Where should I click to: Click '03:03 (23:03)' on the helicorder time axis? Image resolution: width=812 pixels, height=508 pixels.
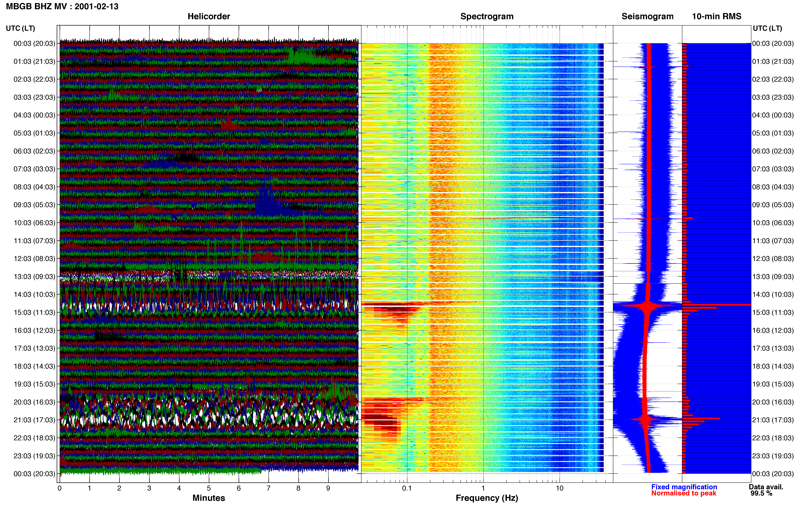[34, 97]
